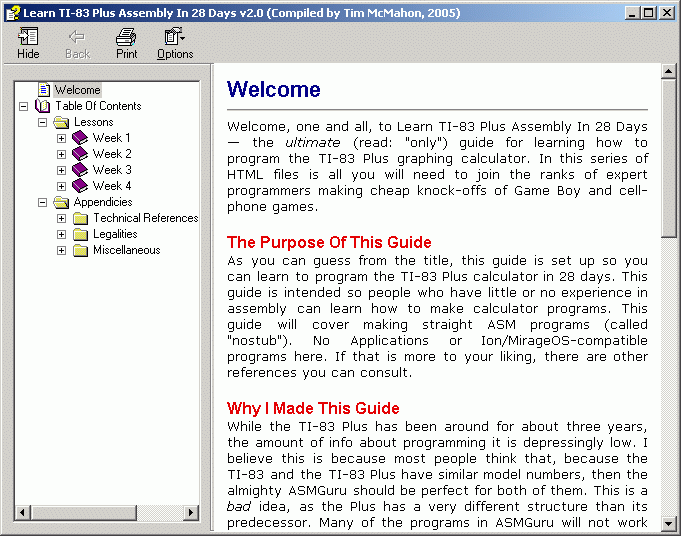Click the Week 1 purple book icon
This screenshot has width=681, height=536.
(x=80, y=138)
